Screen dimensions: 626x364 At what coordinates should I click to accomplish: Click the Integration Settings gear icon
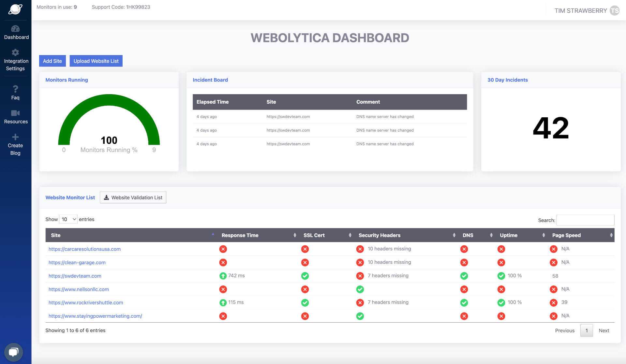click(15, 52)
